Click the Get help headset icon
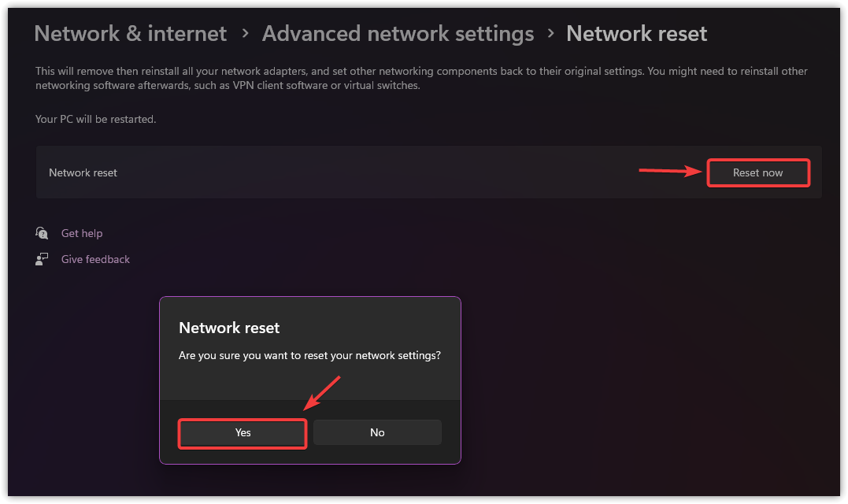Screen dimensions: 848x504 [x=42, y=233]
